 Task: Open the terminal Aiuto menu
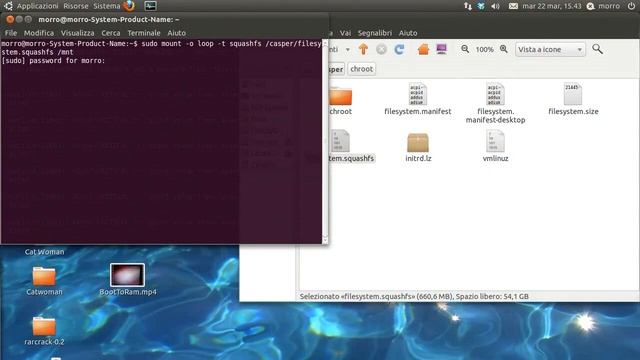coord(176,33)
